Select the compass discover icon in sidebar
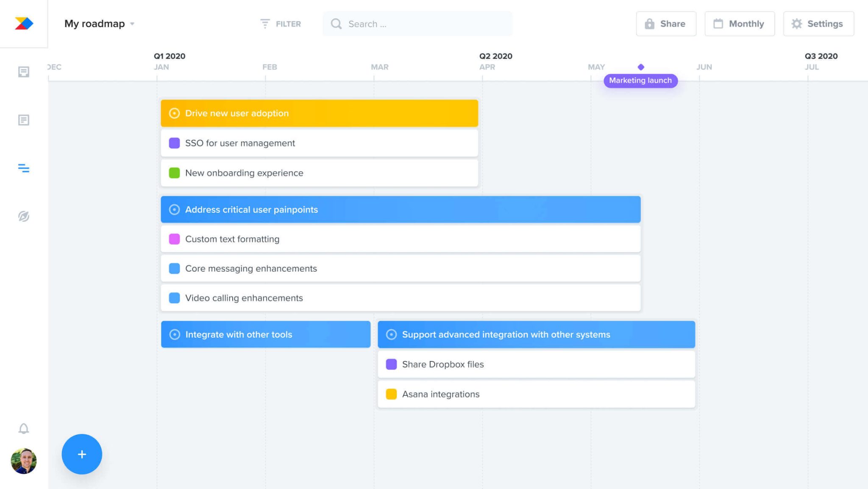This screenshot has width=868, height=489. (x=24, y=216)
